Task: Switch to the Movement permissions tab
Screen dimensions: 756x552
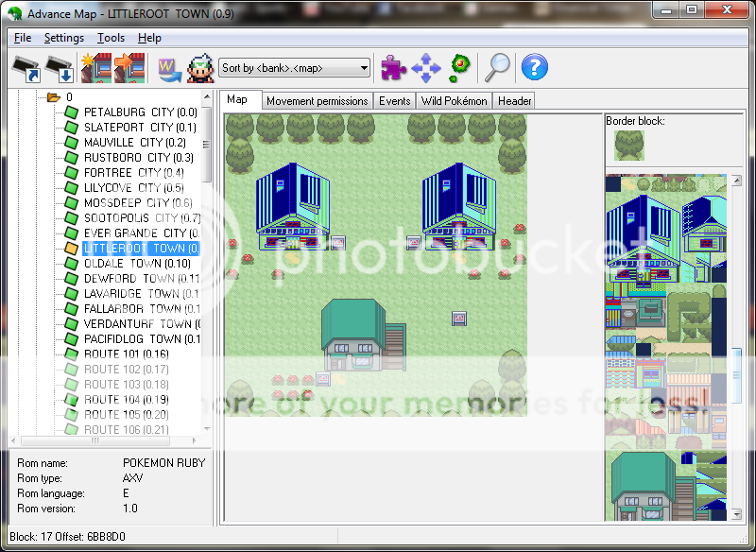Action: click(317, 101)
